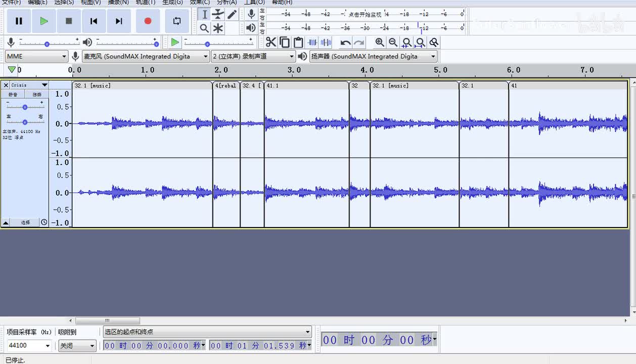The width and height of the screenshot is (636, 364).
Task: Click the Play-at-speed green arrow
Action: point(175,42)
